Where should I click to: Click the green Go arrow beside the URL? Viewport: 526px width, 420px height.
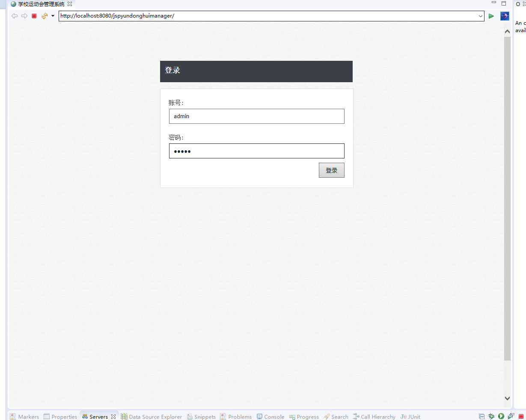[x=491, y=16]
